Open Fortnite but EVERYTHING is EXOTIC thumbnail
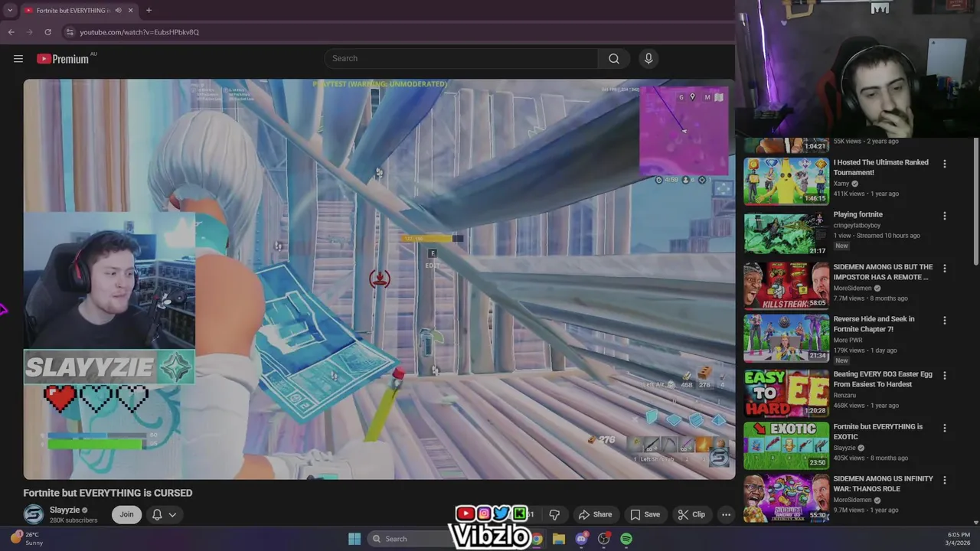Image resolution: width=980 pixels, height=551 pixels. tap(786, 445)
